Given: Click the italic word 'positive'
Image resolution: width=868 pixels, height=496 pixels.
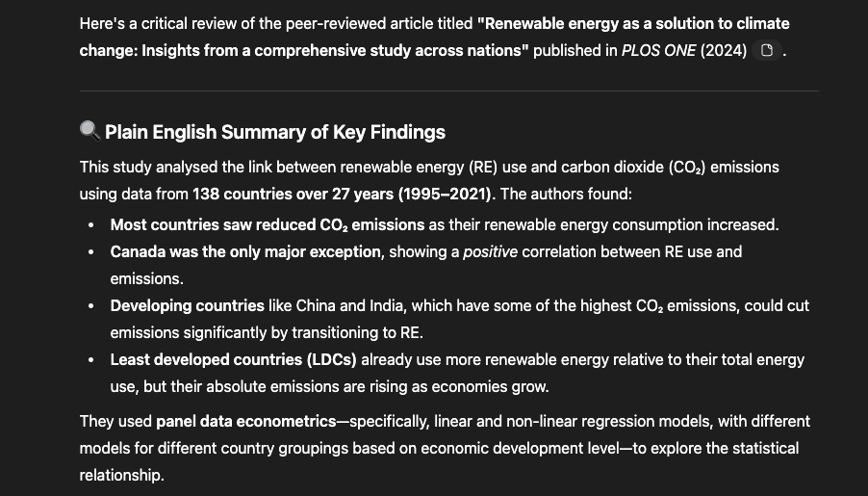Looking at the screenshot, I should click(x=490, y=251).
